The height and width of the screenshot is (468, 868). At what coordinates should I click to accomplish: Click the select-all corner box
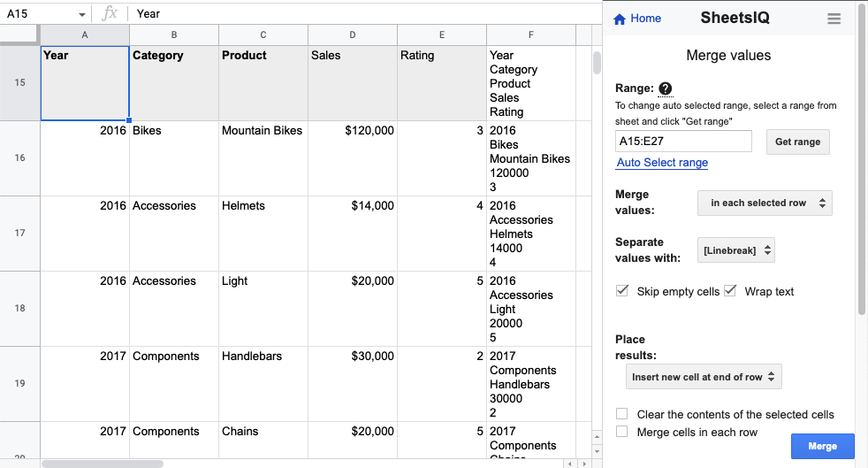(20, 35)
